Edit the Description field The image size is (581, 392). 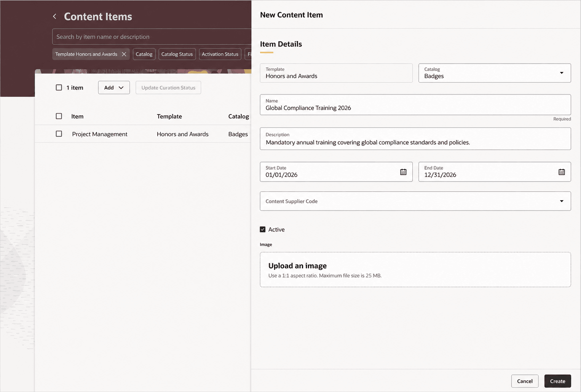(415, 139)
